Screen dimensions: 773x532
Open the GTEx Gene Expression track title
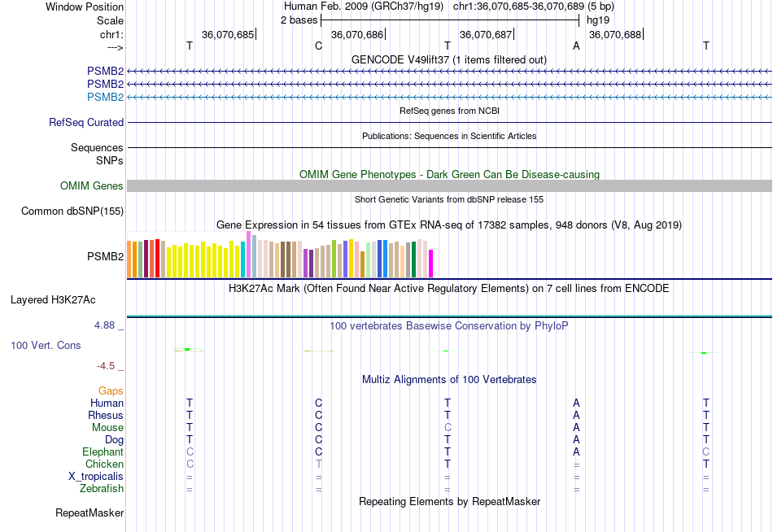tap(449, 225)
